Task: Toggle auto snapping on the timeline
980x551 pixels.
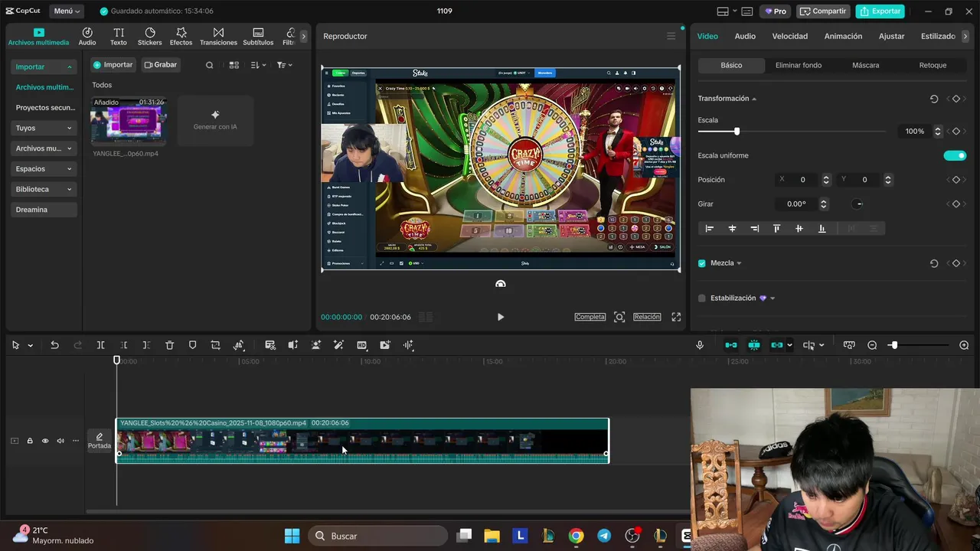Action: (x=754, y=345)
